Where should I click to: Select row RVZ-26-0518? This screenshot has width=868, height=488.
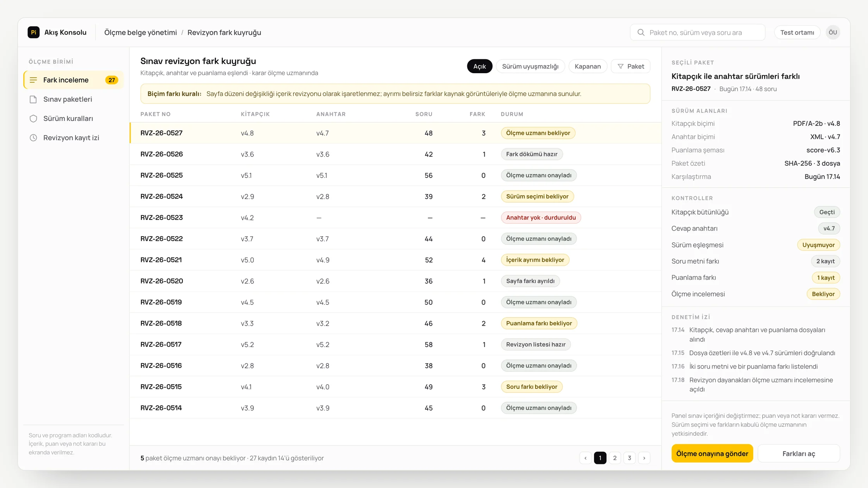395,323
